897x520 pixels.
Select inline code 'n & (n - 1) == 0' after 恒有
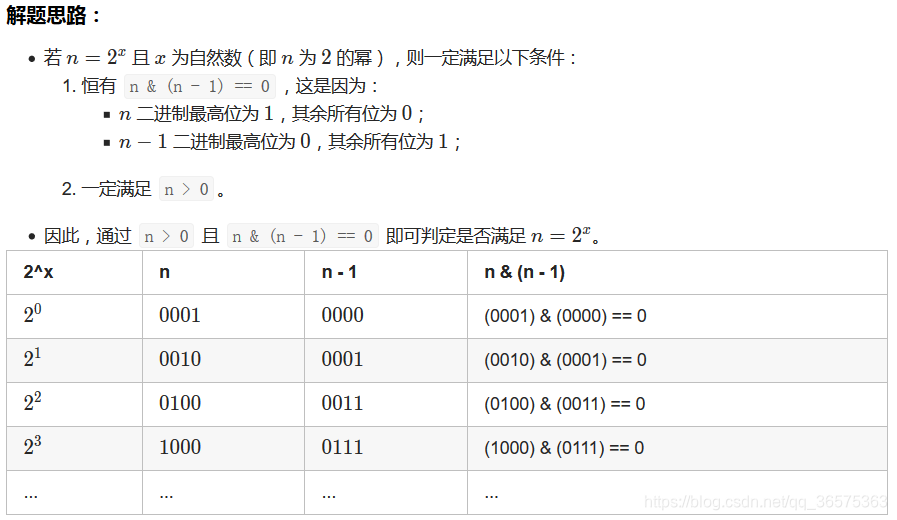[x=200, y=86]
